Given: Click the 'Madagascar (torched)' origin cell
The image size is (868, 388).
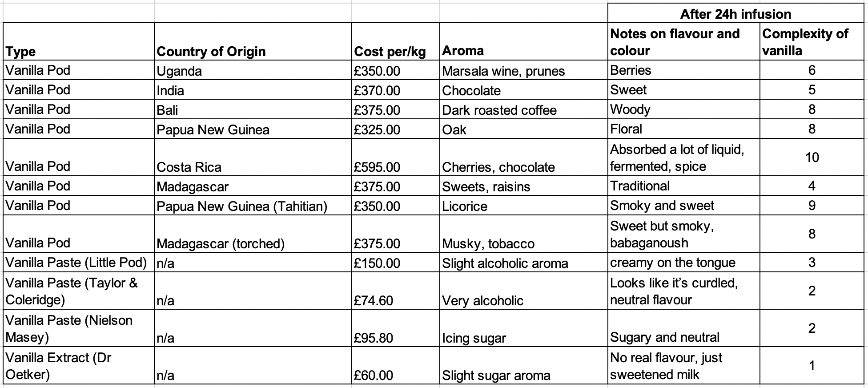Looking at the screenshot, I should 253,234.
